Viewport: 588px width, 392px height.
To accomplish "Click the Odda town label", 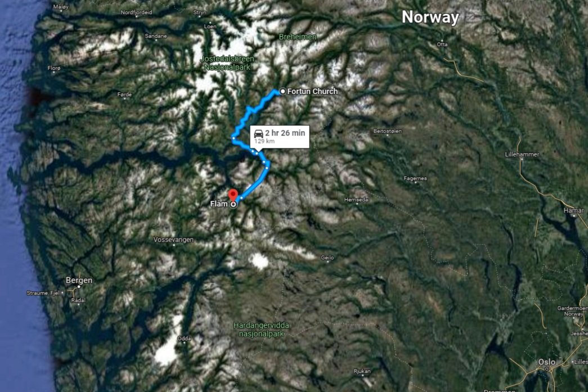I will 184,339.
